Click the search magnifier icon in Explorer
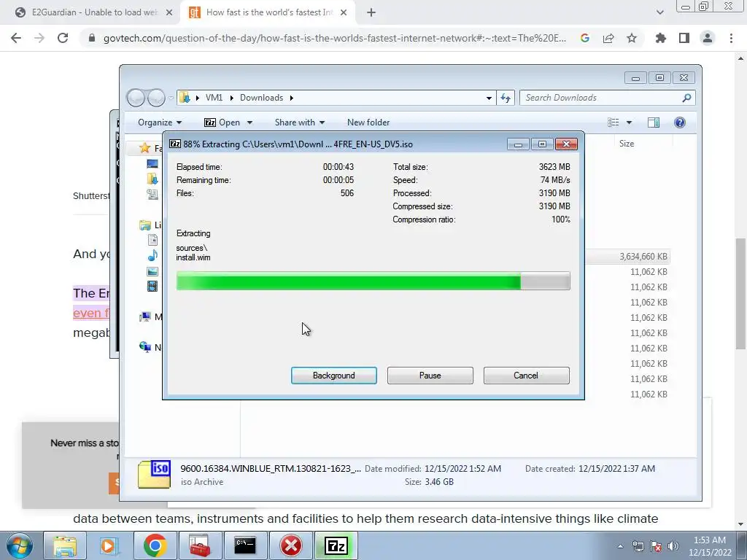Screen dimensions: 747x560 (x=686, y=98)
